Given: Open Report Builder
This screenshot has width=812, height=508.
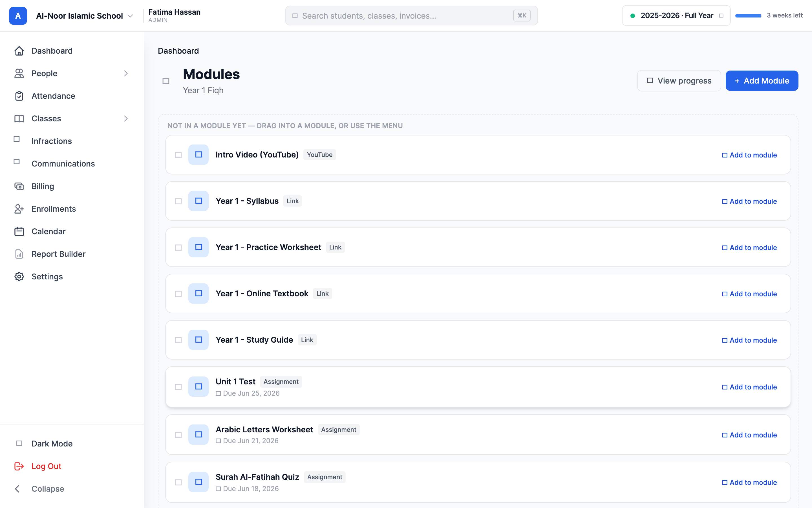Looking at the screenshot, I should coord(72,254).
